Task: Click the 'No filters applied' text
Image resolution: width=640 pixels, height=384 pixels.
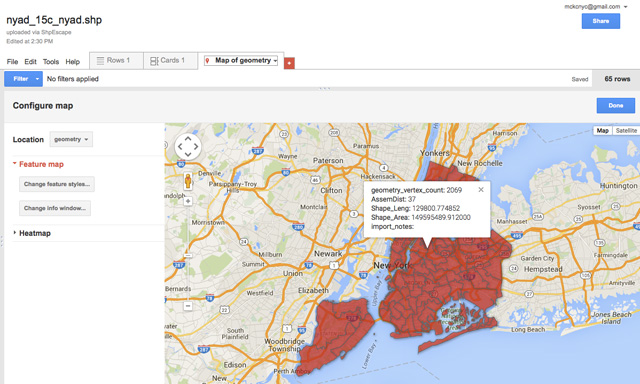Action: (x=73, y=79)
